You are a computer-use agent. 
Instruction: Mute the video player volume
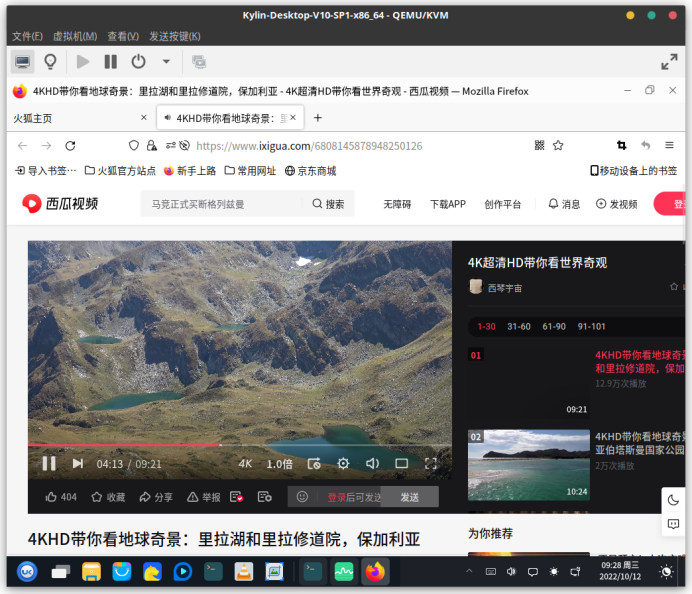click(372, 463)
